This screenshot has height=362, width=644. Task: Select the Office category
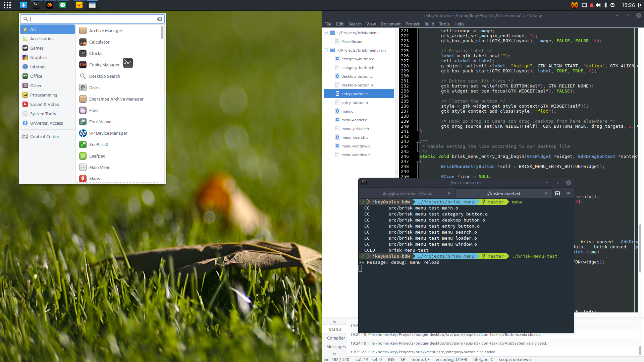point(47,76)
